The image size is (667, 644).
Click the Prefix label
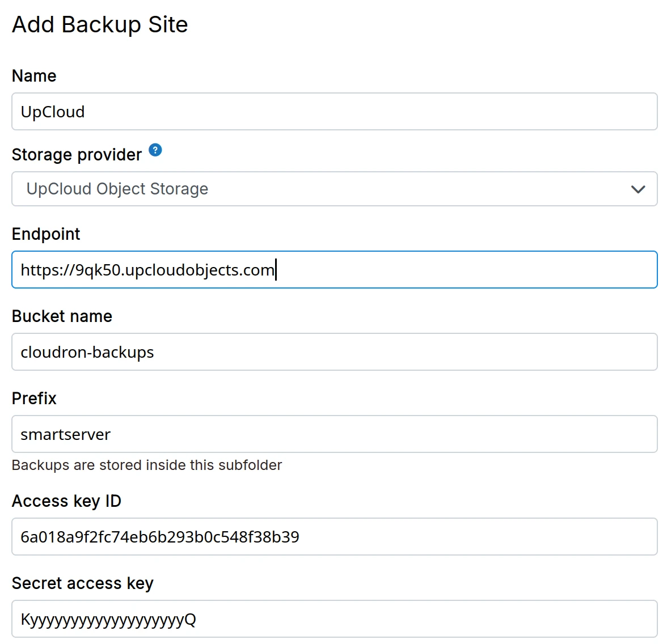(34, 399)
